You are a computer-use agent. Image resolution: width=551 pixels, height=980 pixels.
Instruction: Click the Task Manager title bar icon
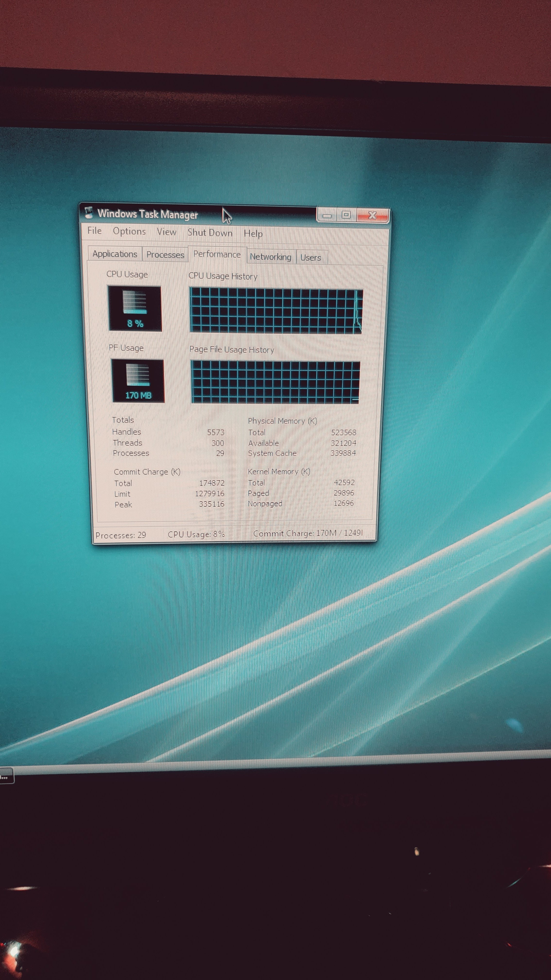coord(89,212)
